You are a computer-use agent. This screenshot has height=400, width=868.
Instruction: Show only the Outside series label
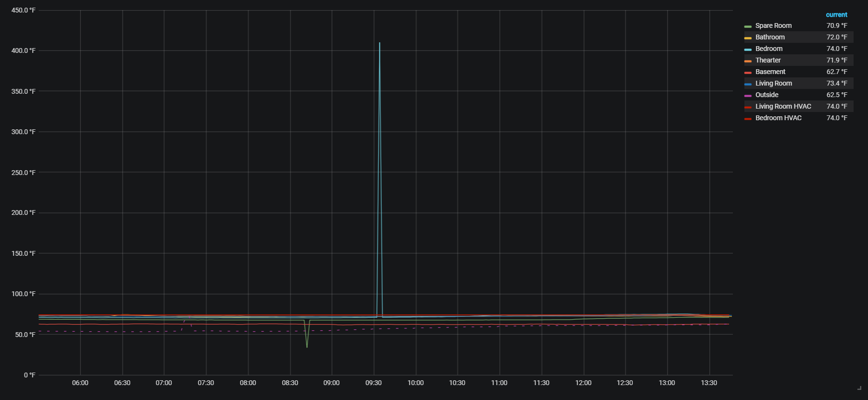point(767,95)
